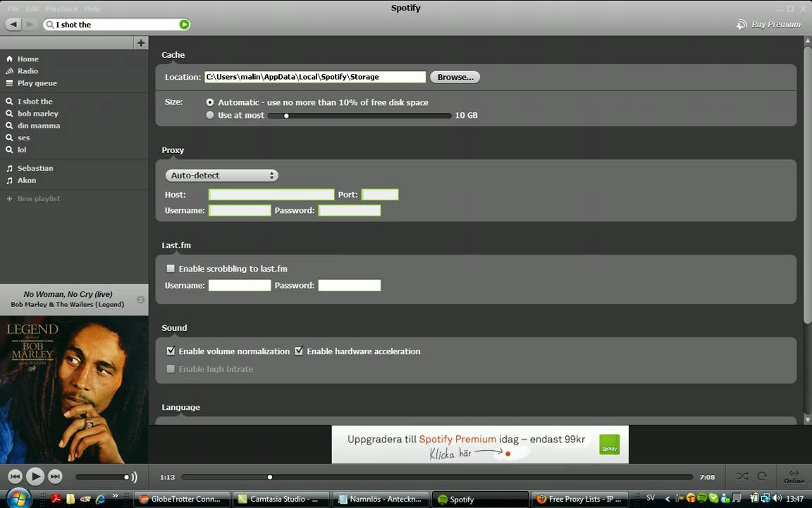Enable scrobbling to last.fm checkbox
The height and width of the screenshot is (508, 812).
point(171,269)
